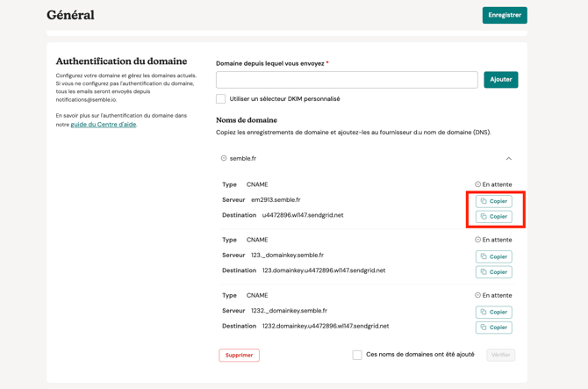The width and height of the screenshot is (588, 389).
Task: Add the domain with Ajouter button
Action: (x=500, y=80)
